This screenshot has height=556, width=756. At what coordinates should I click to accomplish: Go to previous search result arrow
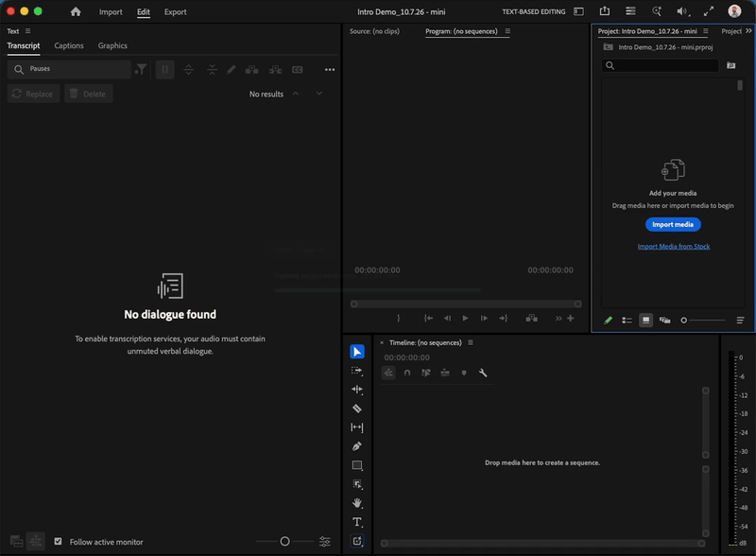(296, 94)
